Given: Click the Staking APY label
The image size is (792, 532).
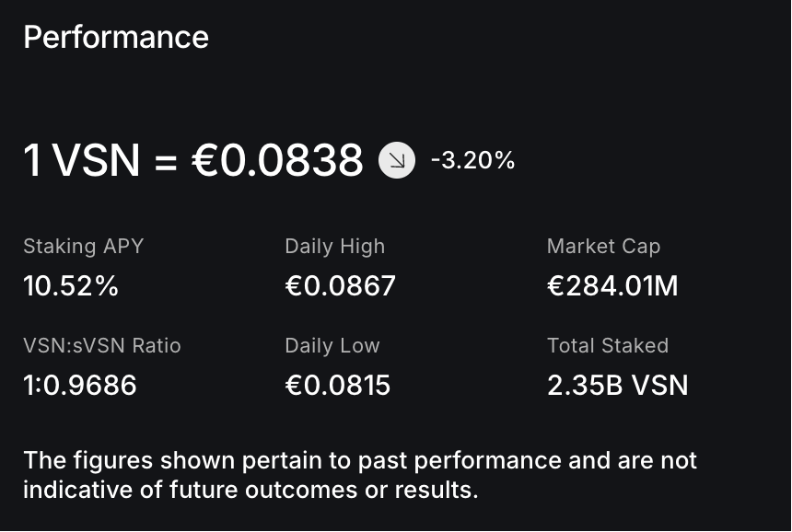Looking at the screenshot, I should click(83, 247).
